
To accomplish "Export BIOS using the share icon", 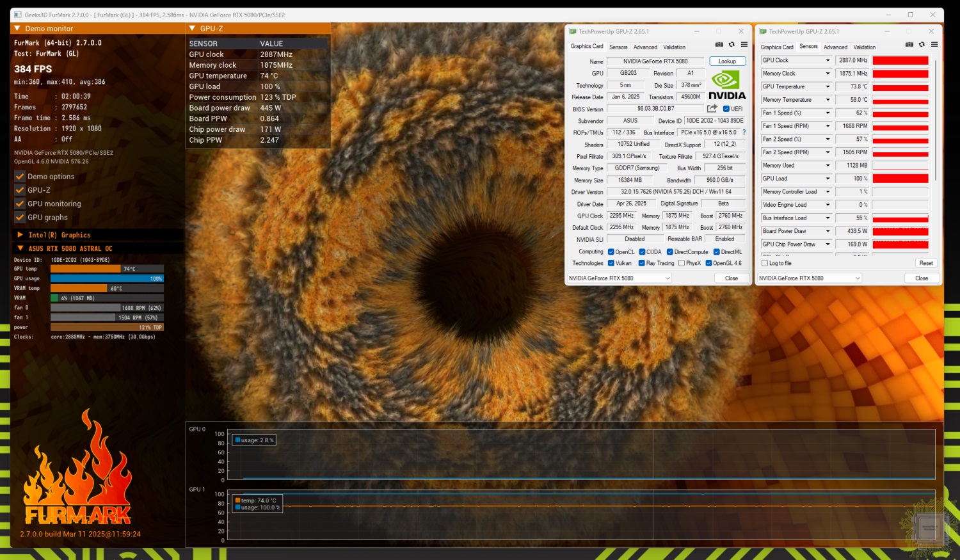I will tap(712, 108).
